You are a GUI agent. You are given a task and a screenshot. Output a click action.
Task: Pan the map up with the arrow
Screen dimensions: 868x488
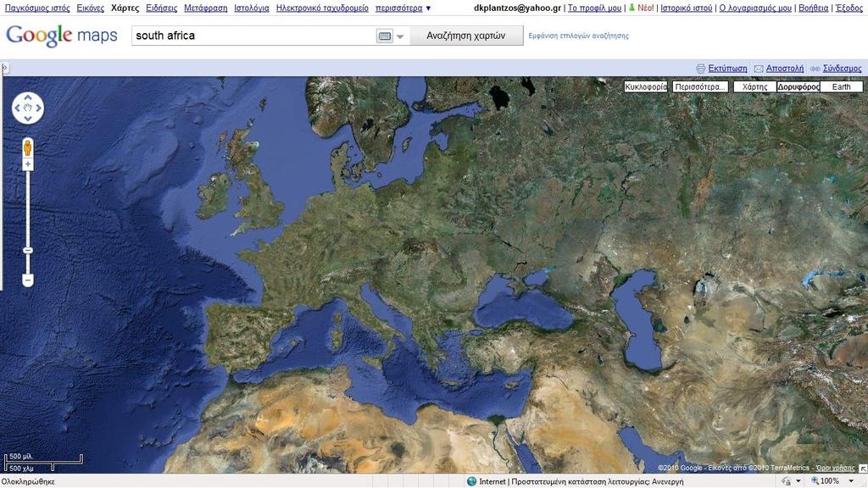(x=28, y=98)
